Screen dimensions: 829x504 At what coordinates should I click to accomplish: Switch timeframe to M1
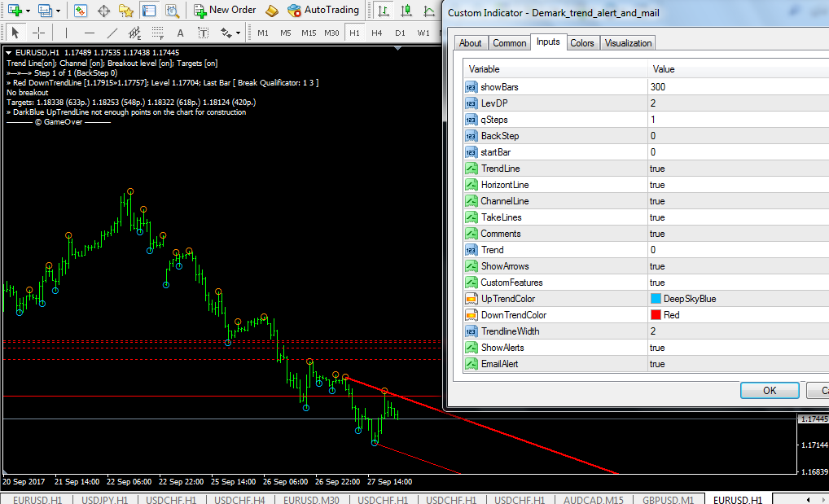point(263,33)
